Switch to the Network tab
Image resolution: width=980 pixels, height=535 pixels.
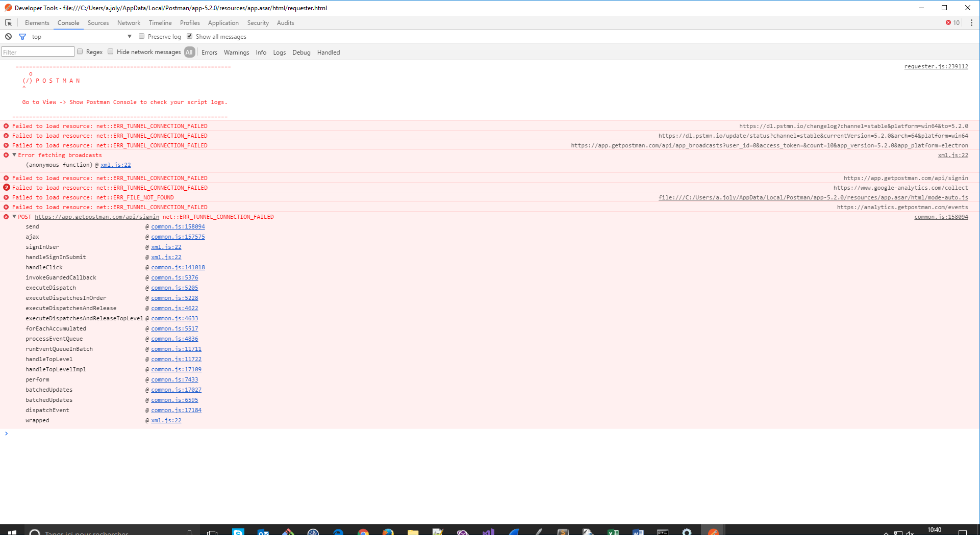[x=129, y=22]
